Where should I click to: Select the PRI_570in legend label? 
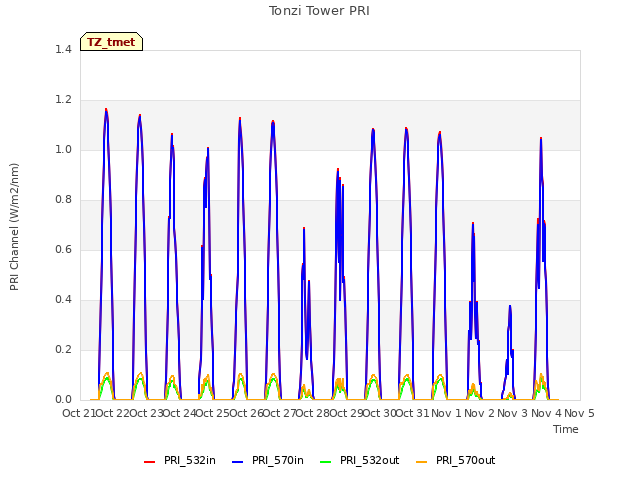click(x=278, y=460)
